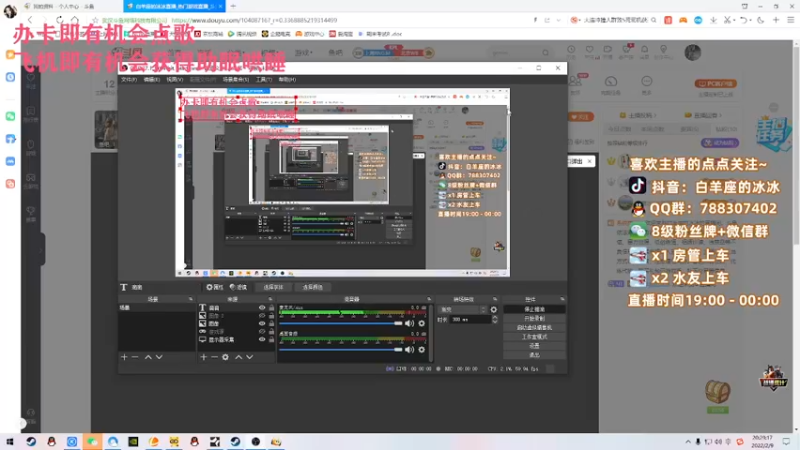Open the orange gamepad extension icon
Viewport: 800px width, 450px height.
(683, 20)
